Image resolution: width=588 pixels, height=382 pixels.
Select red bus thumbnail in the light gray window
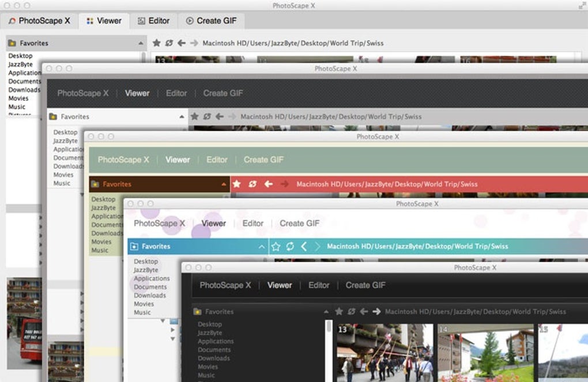[x=24, y=323]
